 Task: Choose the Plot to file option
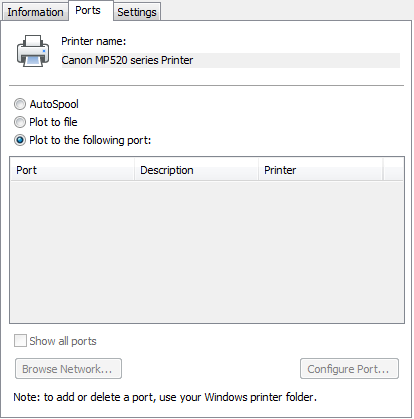pyautogui.click(x=20, y=122)
